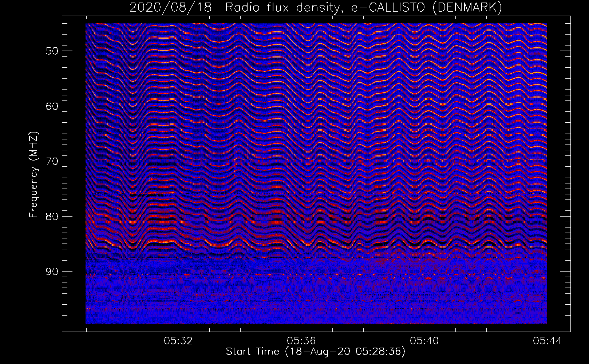Click the plot title '2020/08/18 Radio flux density'

coord(236,8)
